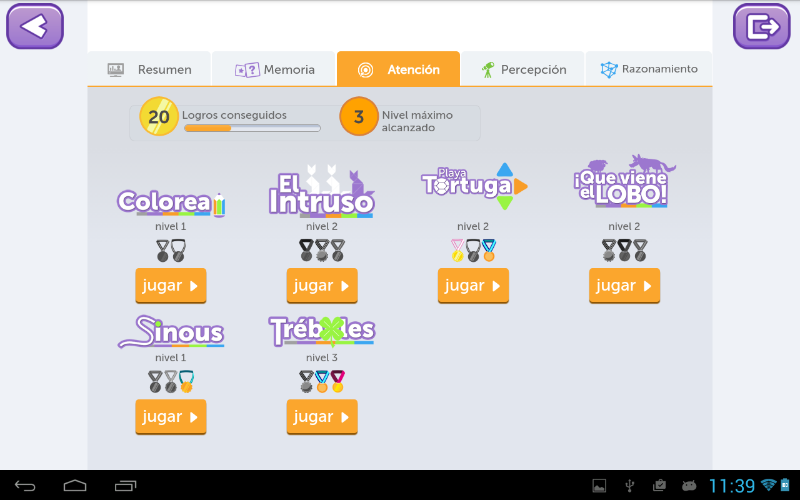The height and width of the screenshot is (500, 800).
Task: Click the medals under Colorea
Action: pyautogui.click(x=171, y=251)
